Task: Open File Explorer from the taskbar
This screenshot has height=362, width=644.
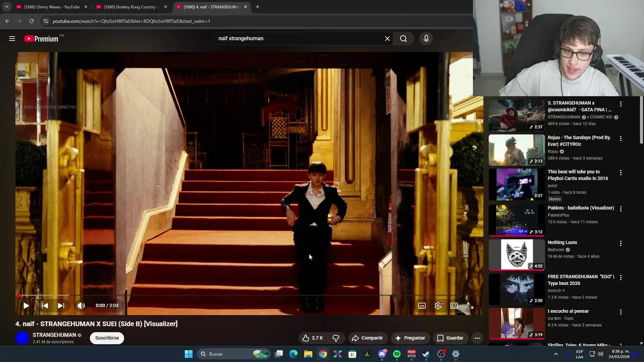Action: click(x=308, y=354)
